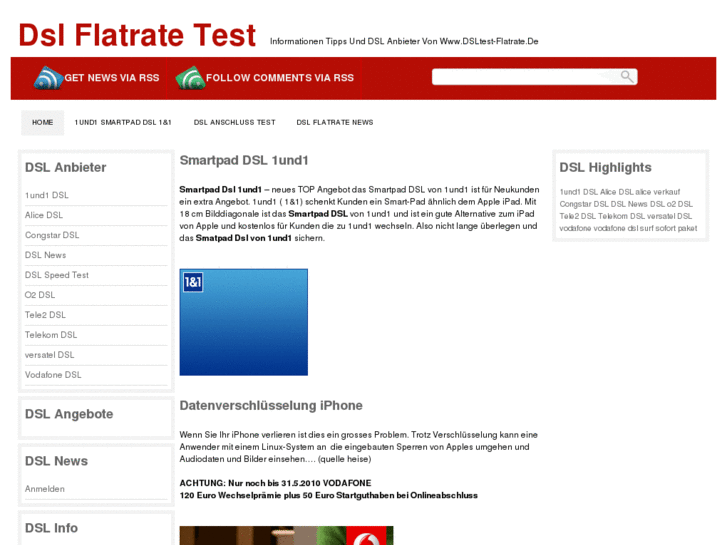Viewport: 727px width, 545px height.
Task: Click the Alice DSL tag in DSL Highlights
Action: point(616,192)
